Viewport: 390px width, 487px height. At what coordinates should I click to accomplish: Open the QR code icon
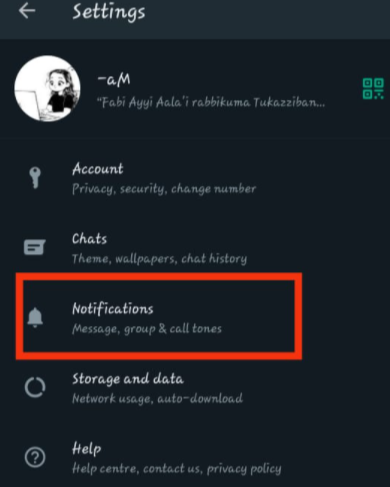[x=373, y=89]
